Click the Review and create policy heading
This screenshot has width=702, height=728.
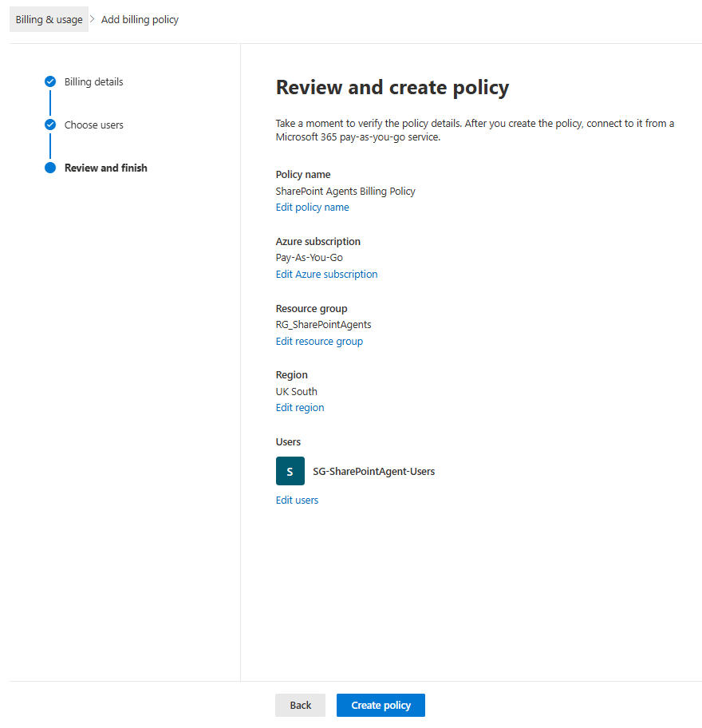(x=392, y=87)
